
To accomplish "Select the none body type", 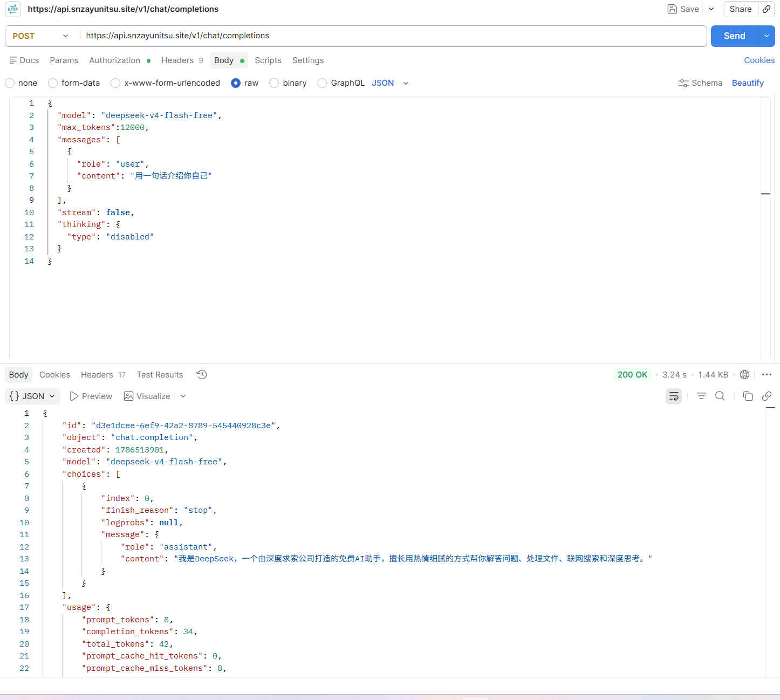I will (10, 83).
